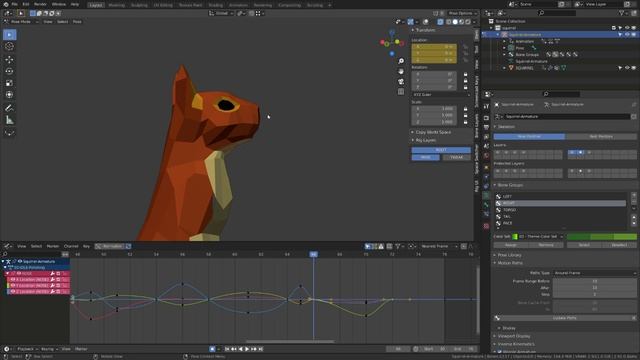Switch perspective/orthographic grid icon
The image size is (640, 360).
(401, 92)
